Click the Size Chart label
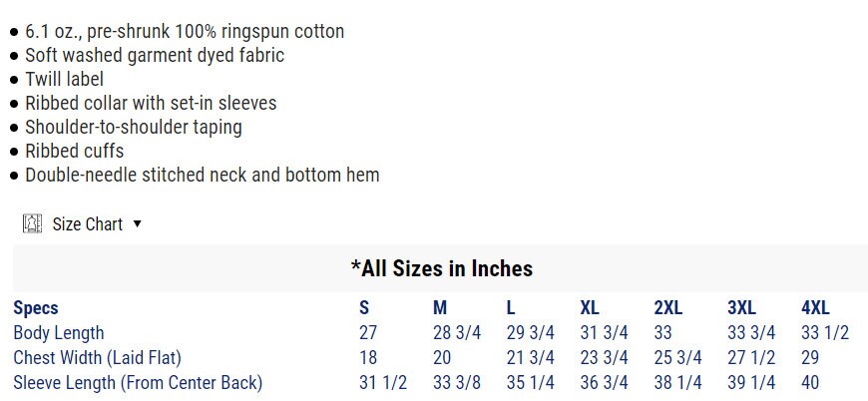The width and height of the screenshot is (868, 401). click(88, 224)
